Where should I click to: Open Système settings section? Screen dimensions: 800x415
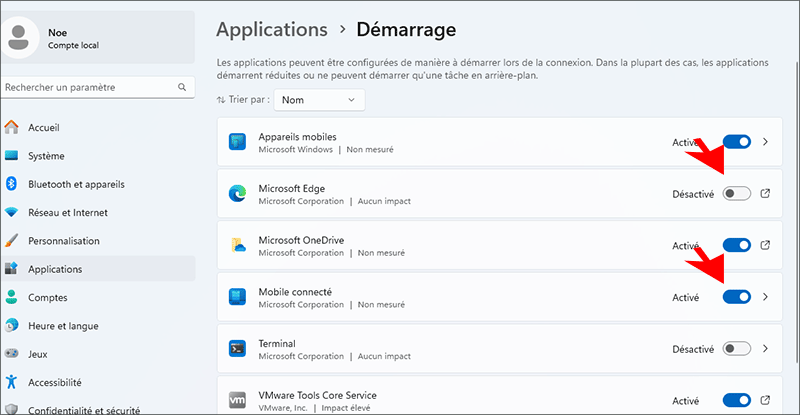tap(98, 156)
